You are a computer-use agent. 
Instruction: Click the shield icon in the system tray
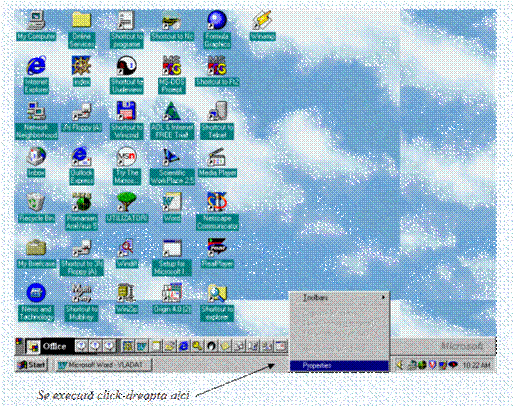[x=432, y=365]
